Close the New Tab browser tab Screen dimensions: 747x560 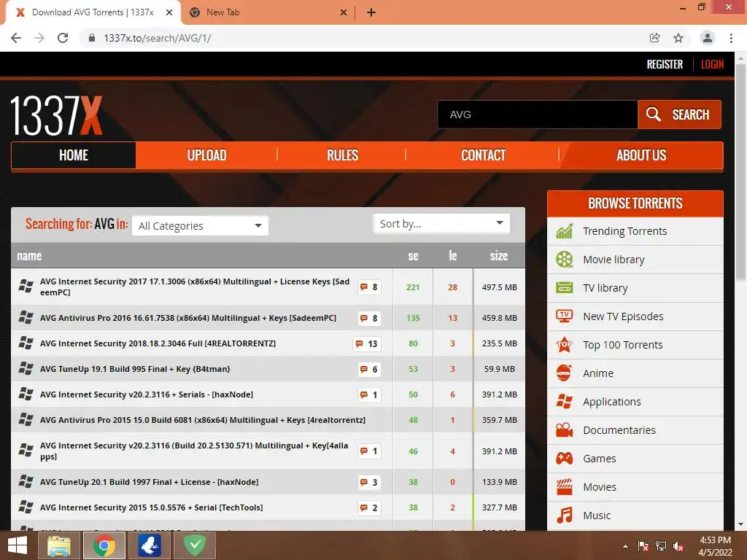(344, 12)
